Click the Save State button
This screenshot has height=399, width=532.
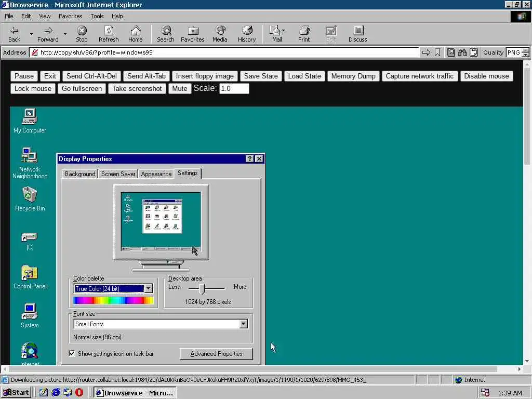[x=261, y=76]
